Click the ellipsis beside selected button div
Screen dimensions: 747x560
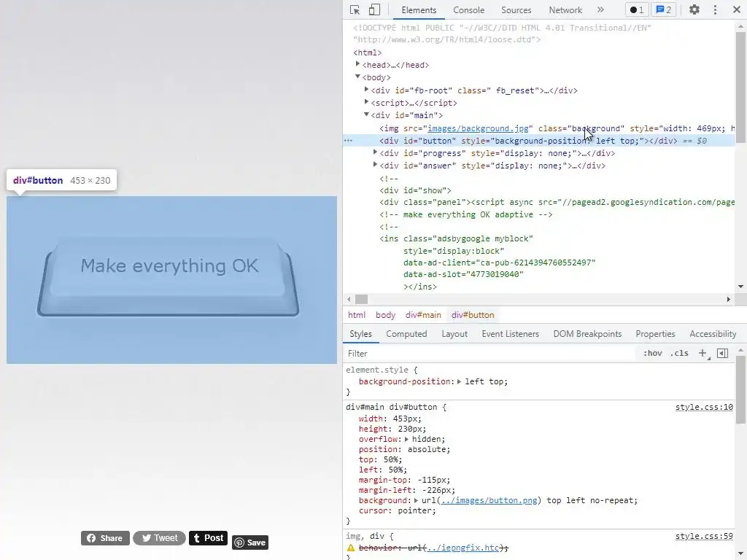tap(348, 141)
